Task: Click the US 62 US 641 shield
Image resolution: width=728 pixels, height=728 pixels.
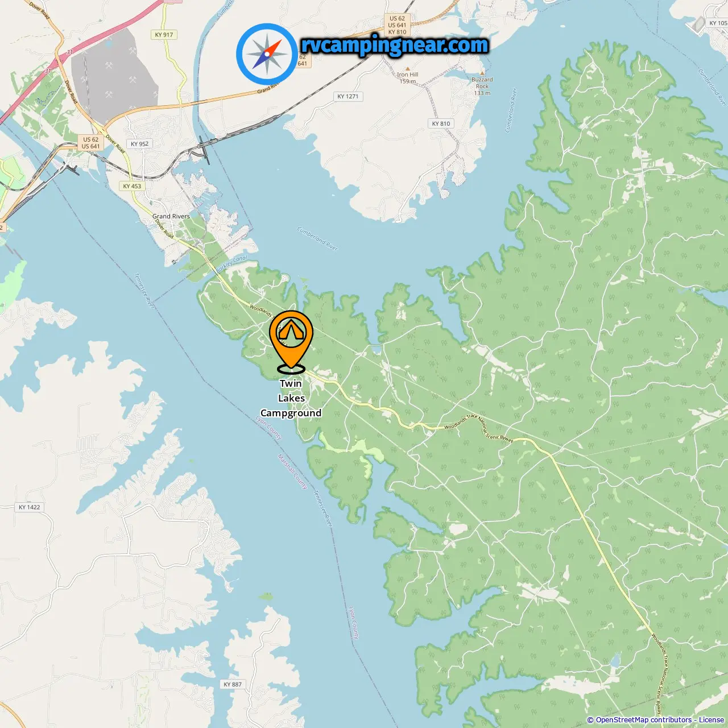Action: click(x=90, y=143)
